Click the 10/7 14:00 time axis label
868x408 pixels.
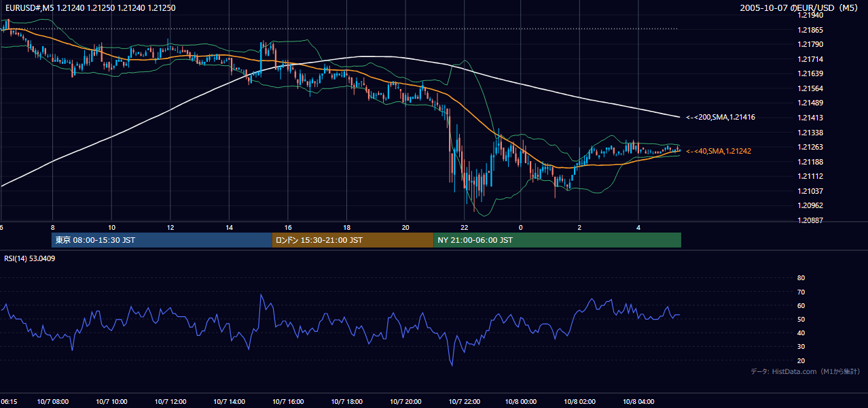(228, 401)
